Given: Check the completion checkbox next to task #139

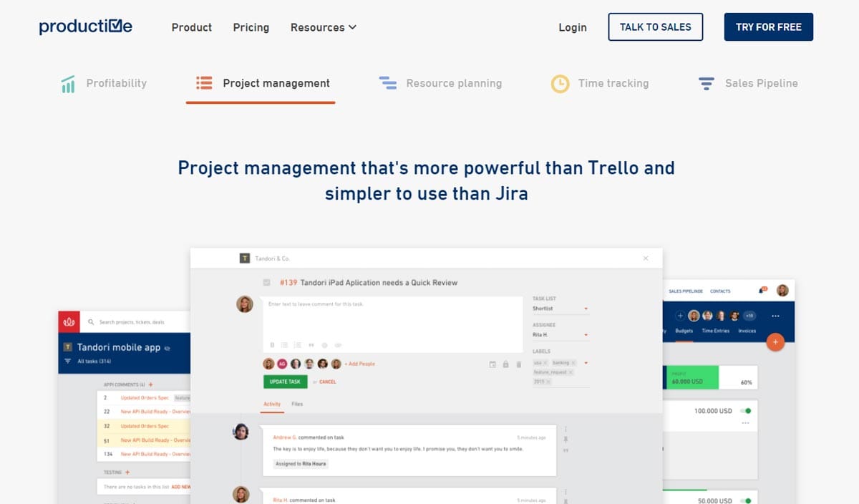Looking at the screenshot, I should [x=266, y=282].
